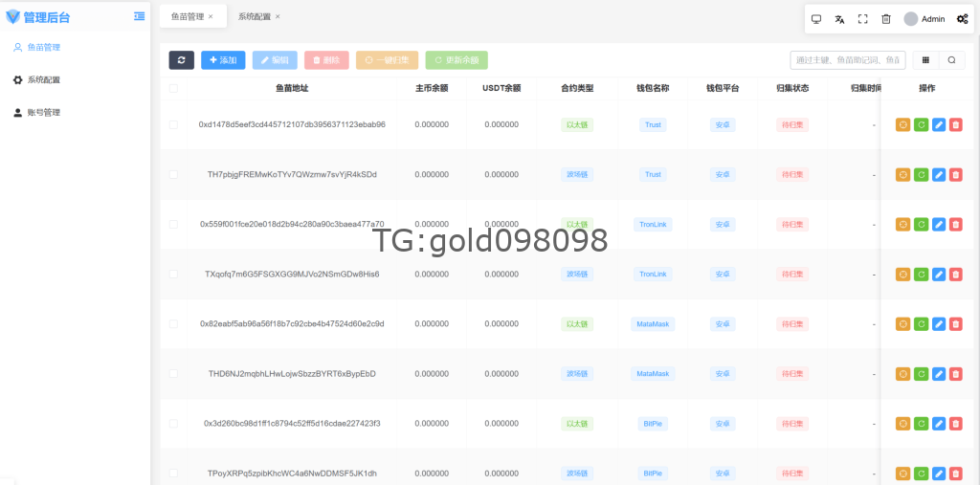Switch to the 系统配置 tab

click(x=254, y=17)
